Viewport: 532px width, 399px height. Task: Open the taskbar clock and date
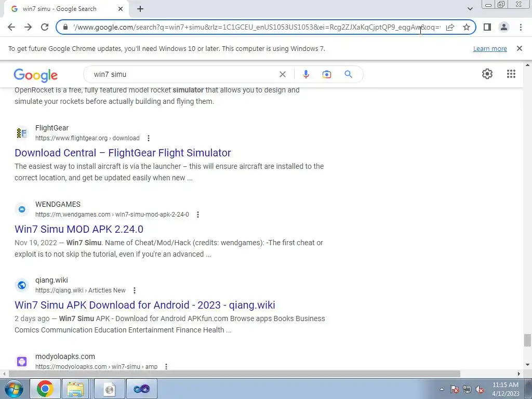pos(506,389)
